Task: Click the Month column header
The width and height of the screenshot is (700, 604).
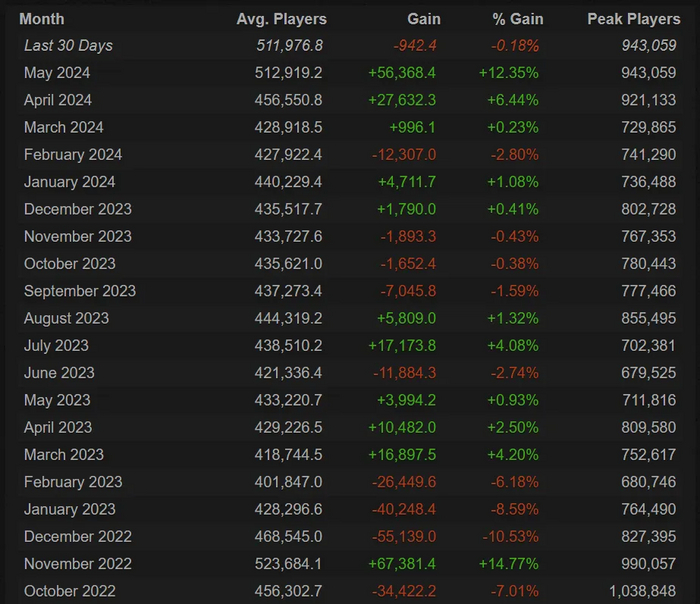Action: pyautogui.click(x=42, y=19)
